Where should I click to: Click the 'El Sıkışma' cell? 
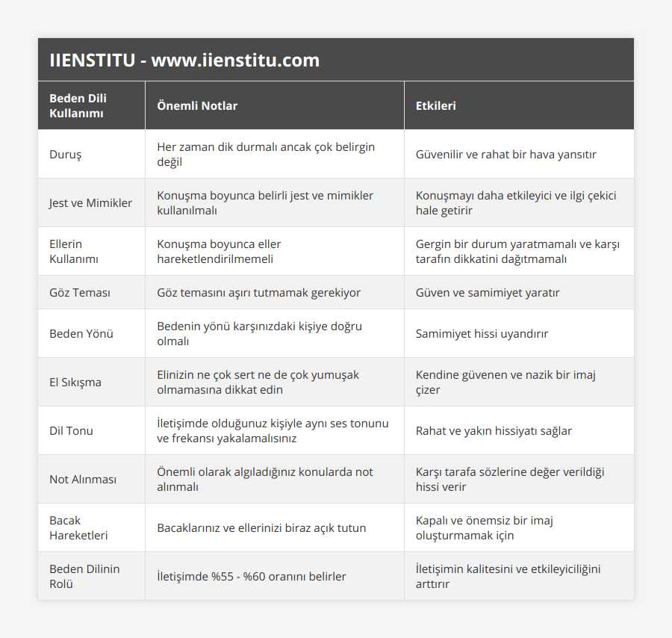pos(75,382)
